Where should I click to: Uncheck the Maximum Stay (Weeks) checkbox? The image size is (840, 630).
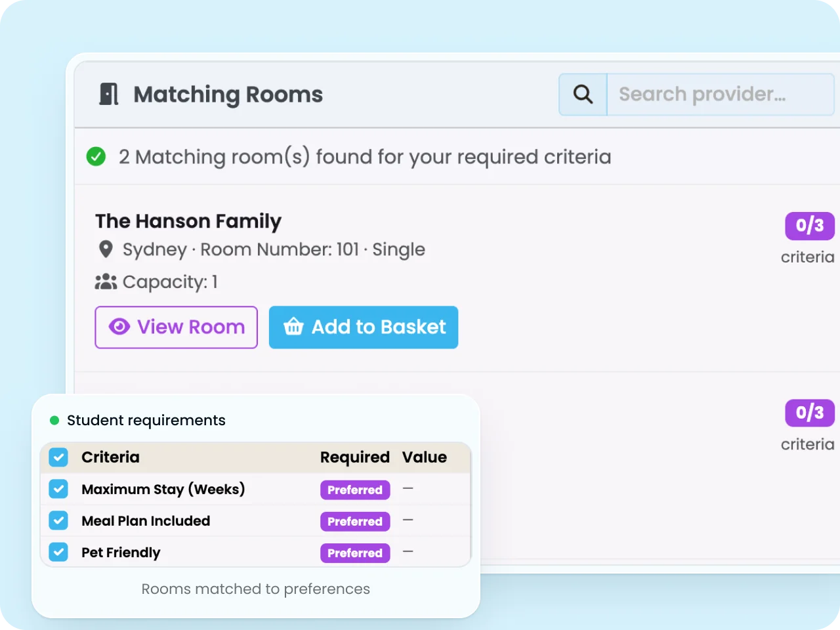point(58,489)
